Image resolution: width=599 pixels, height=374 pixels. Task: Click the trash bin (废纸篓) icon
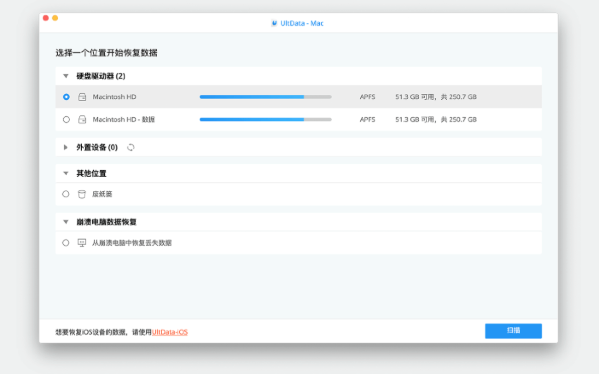pos(82,194)
